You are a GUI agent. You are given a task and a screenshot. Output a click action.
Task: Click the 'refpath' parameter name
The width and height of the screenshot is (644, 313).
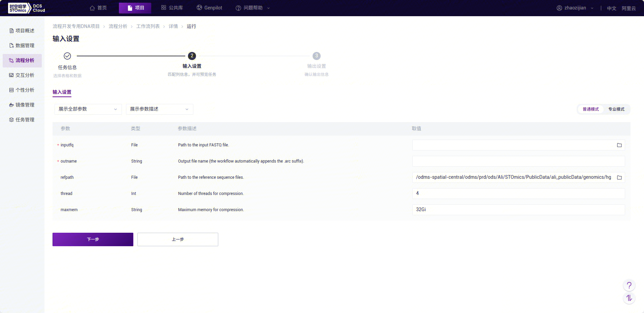tap(67, 177)
